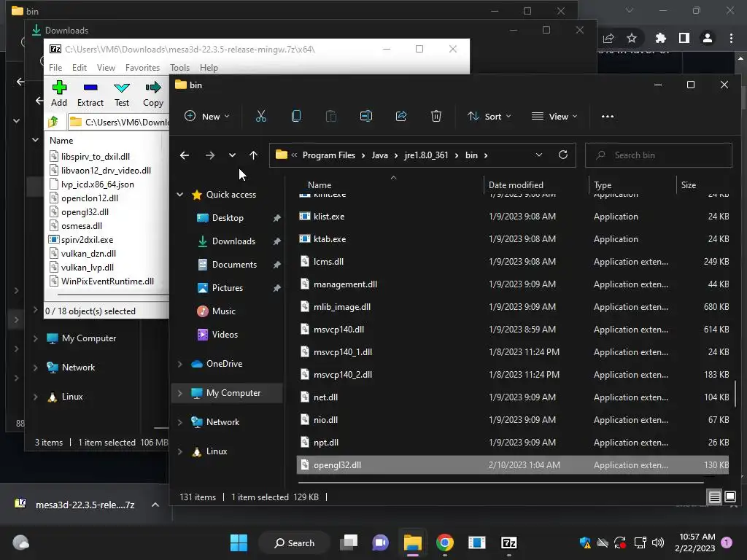Viewport: 747px width, 560px height.
Task: Select opengl32.dll in 7-Zip list
Action: pos(85,212)
